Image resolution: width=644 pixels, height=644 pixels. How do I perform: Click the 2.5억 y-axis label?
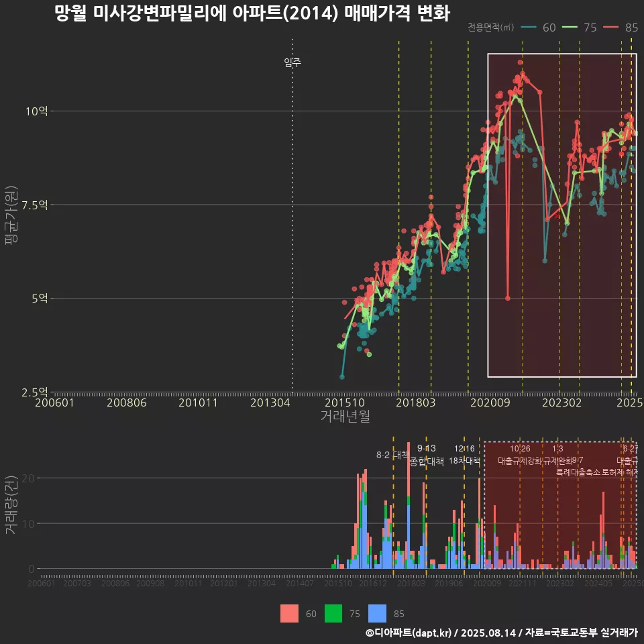coord(34,392)
